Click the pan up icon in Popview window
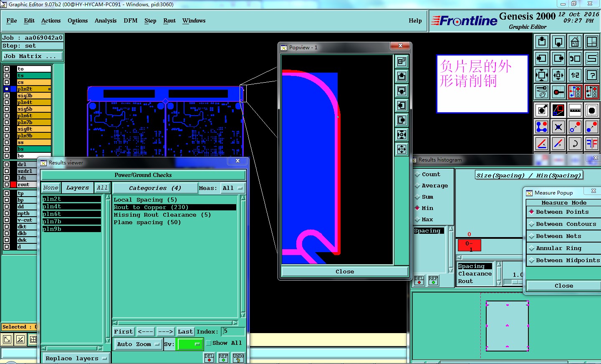 [x=402, y=76]
